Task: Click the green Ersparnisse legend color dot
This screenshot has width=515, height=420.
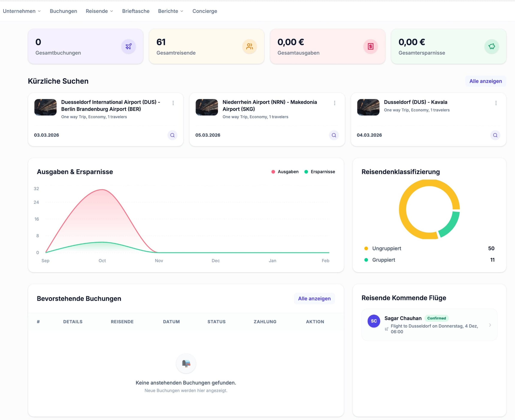Action: [306, 171]
